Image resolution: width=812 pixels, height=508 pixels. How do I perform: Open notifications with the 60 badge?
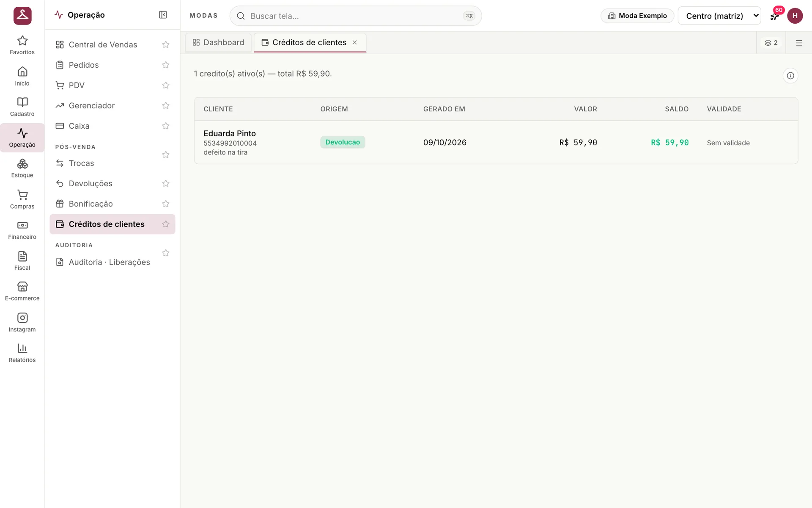(775, 16)
